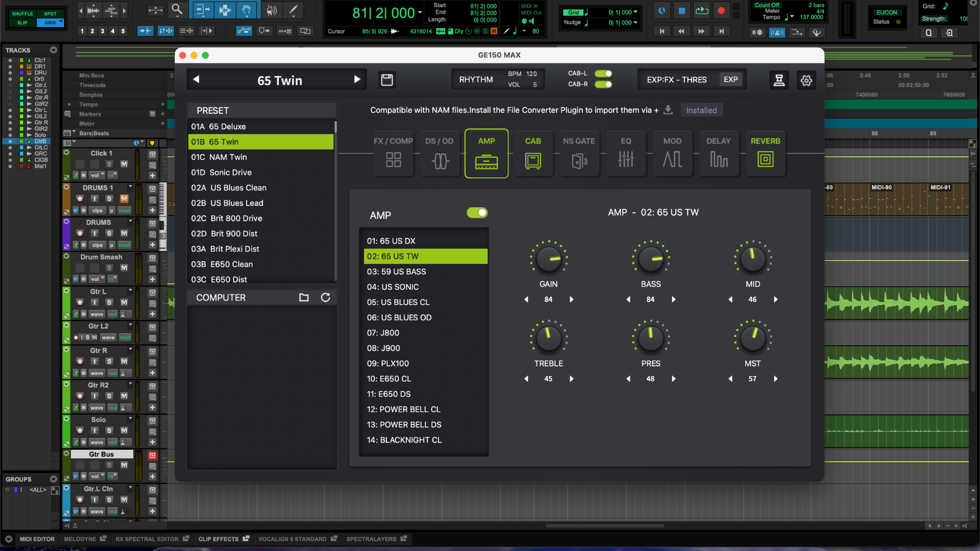Viewport: 980px width, 551px height.
Task: Solo the Drum Smash track
Action: pos(109,268)
